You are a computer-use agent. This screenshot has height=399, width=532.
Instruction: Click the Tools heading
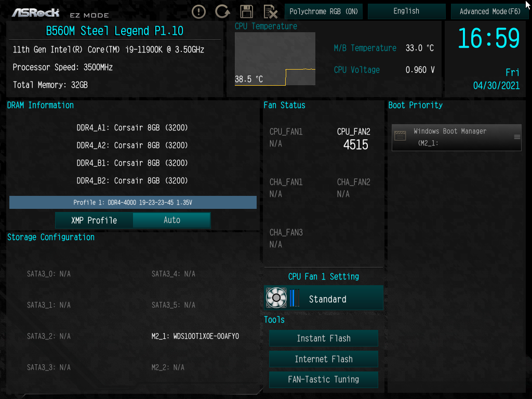pyautogui.click(x=274, y=320)
